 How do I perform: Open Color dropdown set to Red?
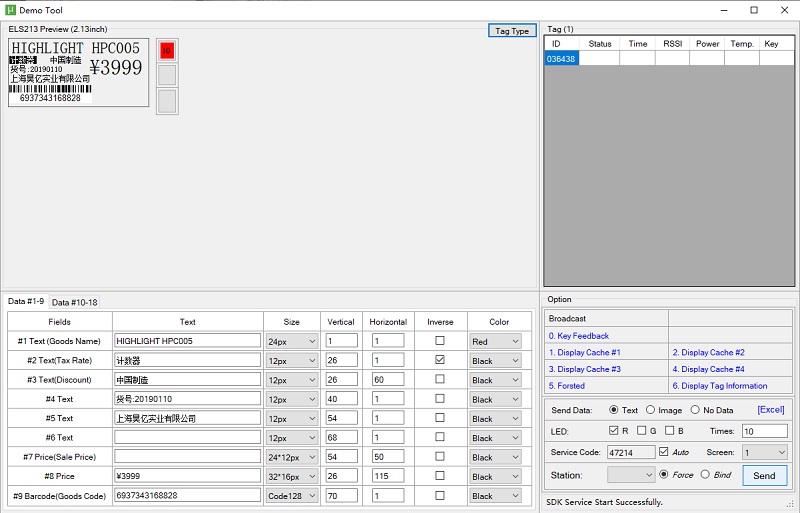495,341
